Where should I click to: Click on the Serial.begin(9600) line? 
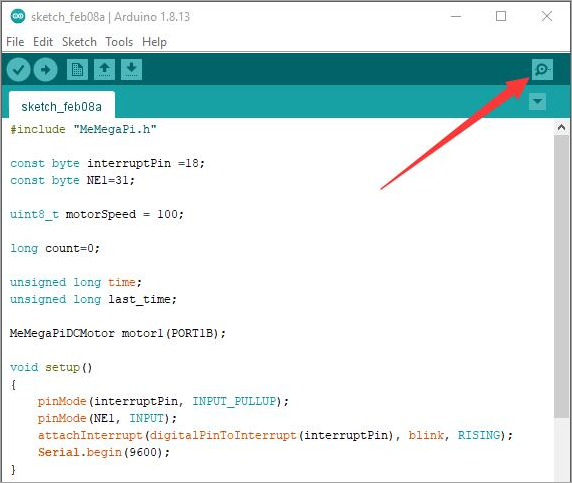(x=104, y=452)
